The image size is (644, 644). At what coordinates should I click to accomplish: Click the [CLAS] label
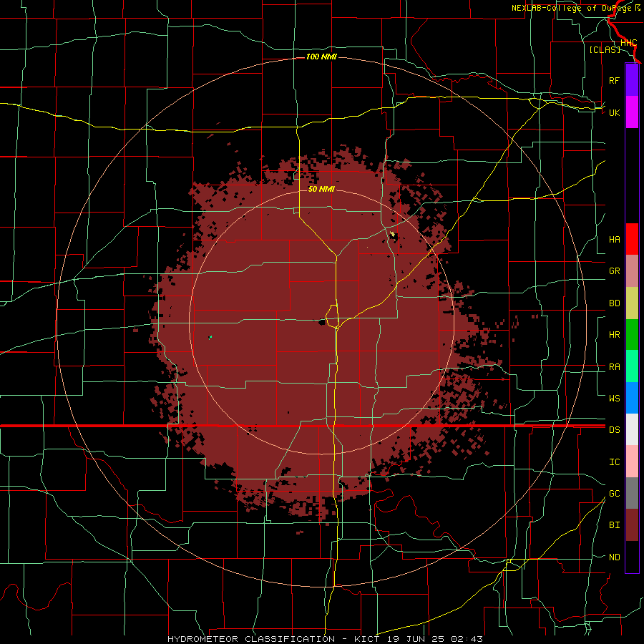pyautogui.click(x=605, y=49)
